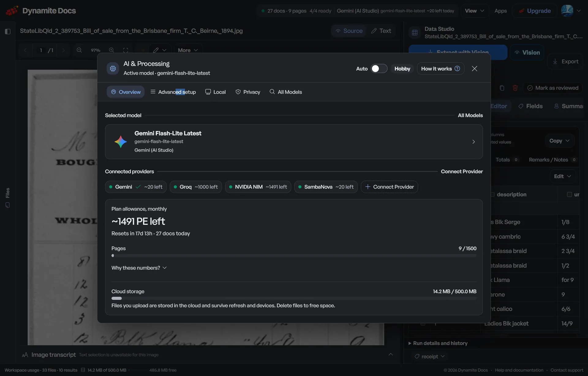Open the More dropdown in viewer toolbar

(x=188, y=50)
